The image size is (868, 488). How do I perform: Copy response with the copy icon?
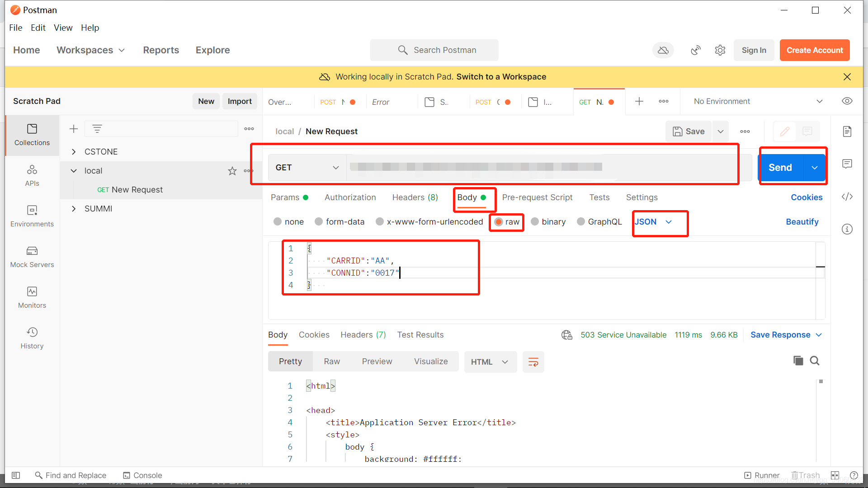(x=798, y=361)
